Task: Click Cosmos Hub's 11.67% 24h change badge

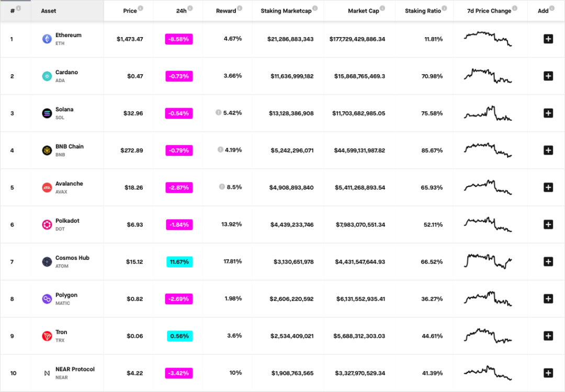Action: click(x=179, y=262)
